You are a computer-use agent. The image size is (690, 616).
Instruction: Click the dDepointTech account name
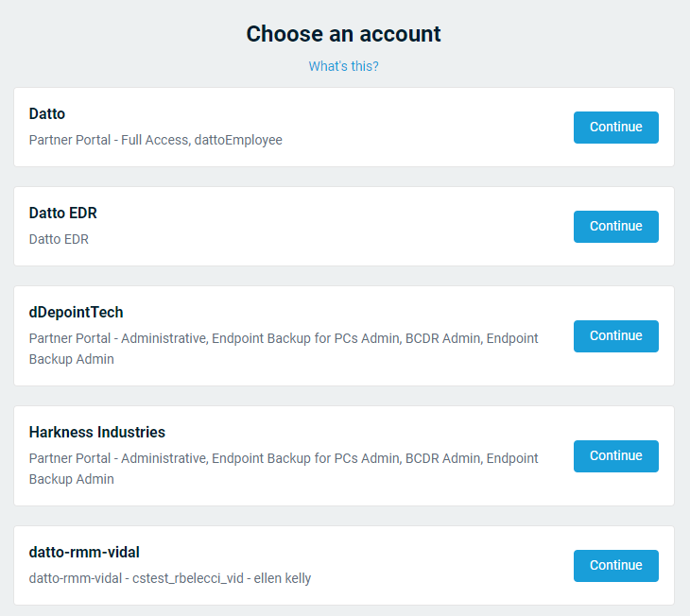(x=76, y=313)
